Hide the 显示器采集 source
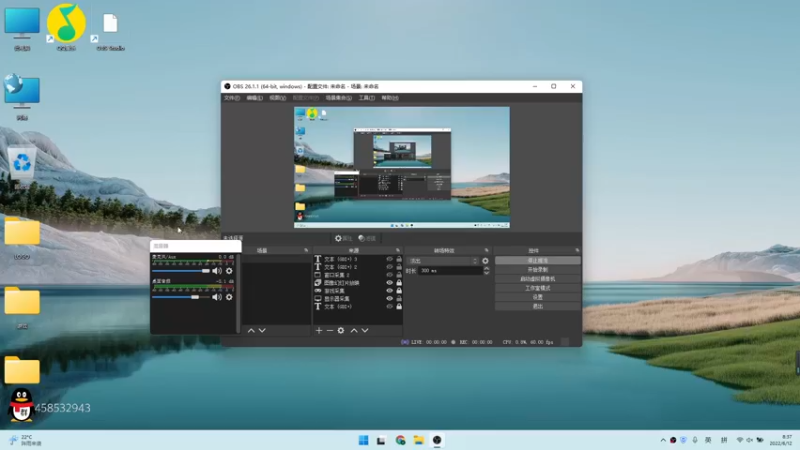The height and width of the screenshot is (450, 800). tap(390, 298)
